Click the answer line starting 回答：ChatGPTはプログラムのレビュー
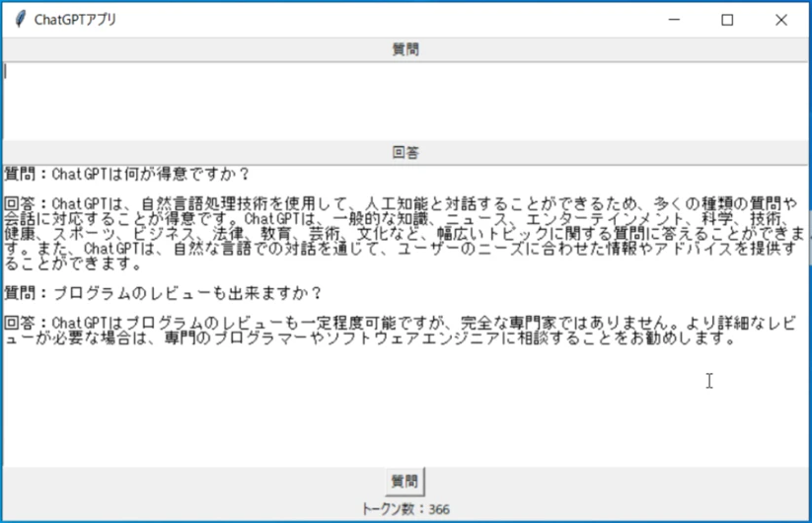The height and width of the screenshot is (523, 812). (x=401, y=324)
